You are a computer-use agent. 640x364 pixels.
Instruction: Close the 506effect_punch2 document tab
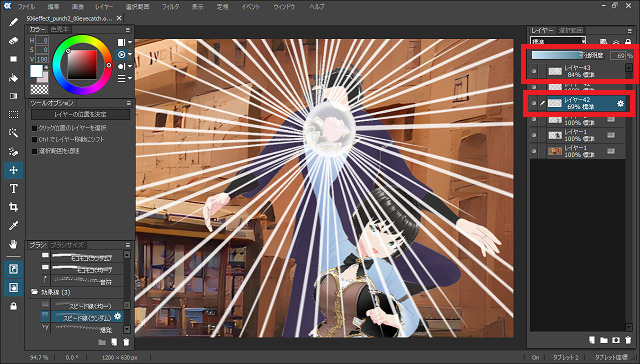pyautogui.click(x=119, y=18)
